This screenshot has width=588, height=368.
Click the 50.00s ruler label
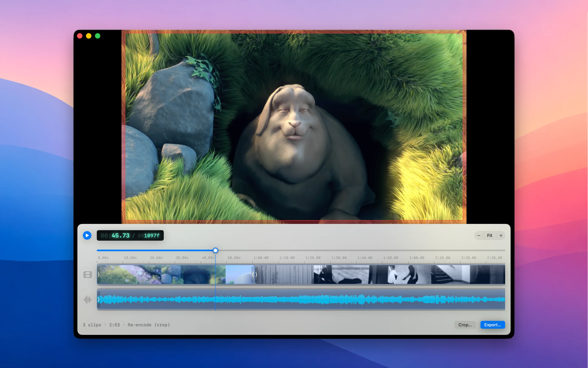(234, 258)
